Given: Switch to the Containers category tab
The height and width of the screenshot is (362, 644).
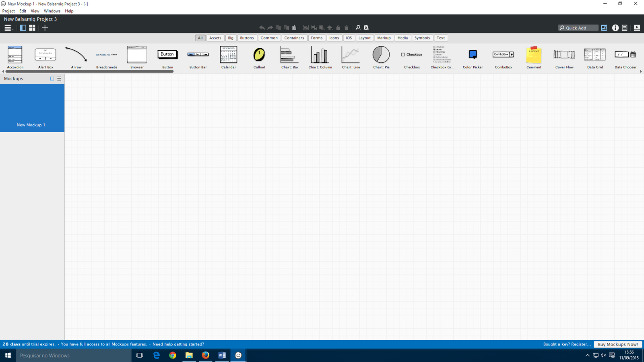Looking at the screenshot, I should (x=294, y=37).
